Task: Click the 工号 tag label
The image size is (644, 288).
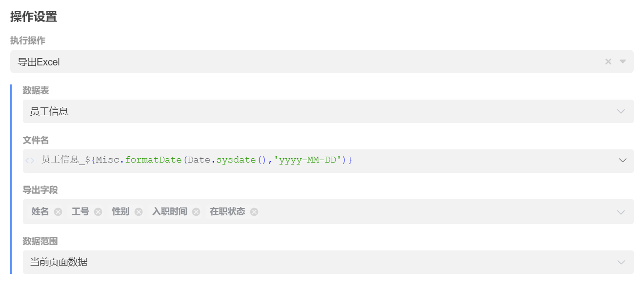Action: (80, 211)
